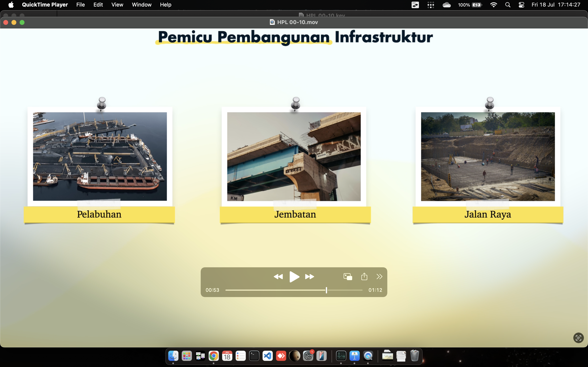Open the File menu
Viewport: 588px width, 367px height.
80,5
